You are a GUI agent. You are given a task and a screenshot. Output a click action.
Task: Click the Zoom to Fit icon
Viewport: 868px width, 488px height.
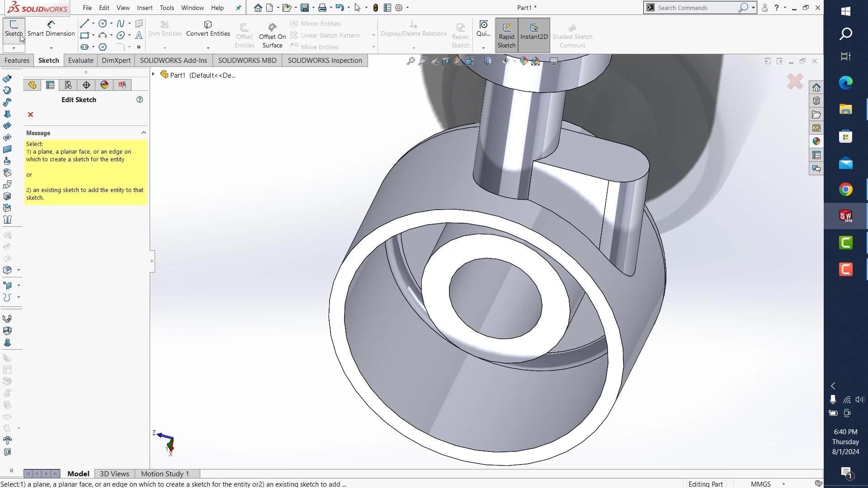(x=410, y=61)
